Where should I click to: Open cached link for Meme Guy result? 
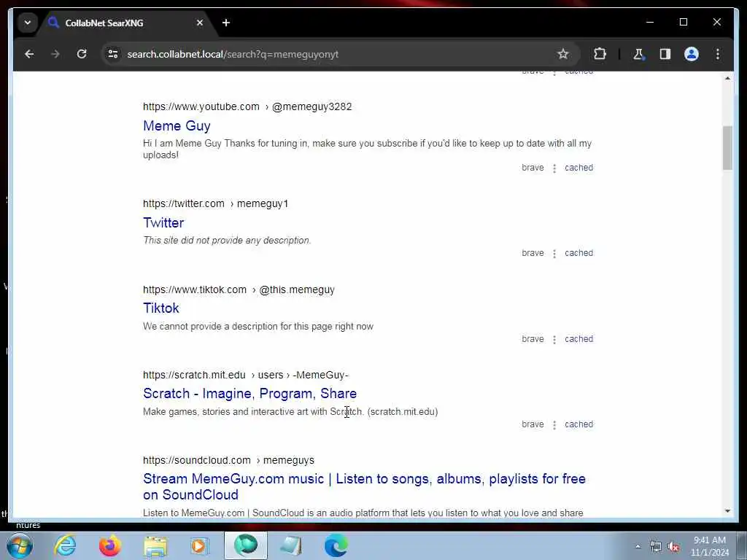(578, 168)
